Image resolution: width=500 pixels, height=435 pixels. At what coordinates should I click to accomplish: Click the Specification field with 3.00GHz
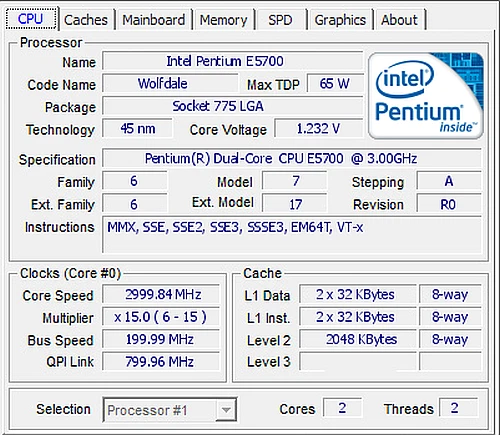(x=292, y=158)
